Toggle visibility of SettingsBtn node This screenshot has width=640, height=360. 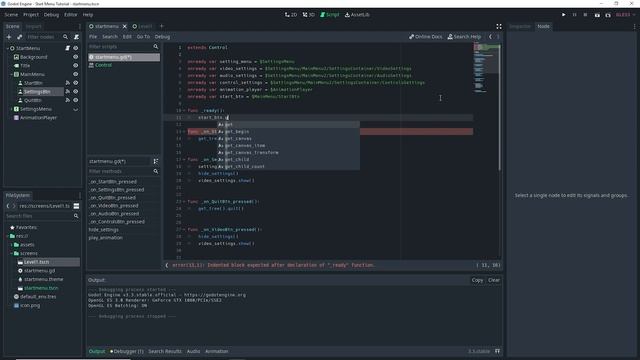[76, 91]
